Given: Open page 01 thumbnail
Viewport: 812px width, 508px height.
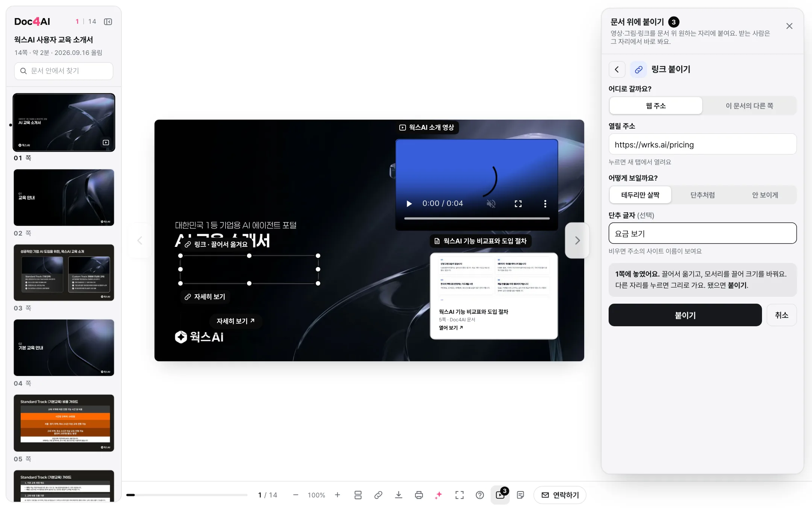Looking at the screenshot, I should 64,122.
